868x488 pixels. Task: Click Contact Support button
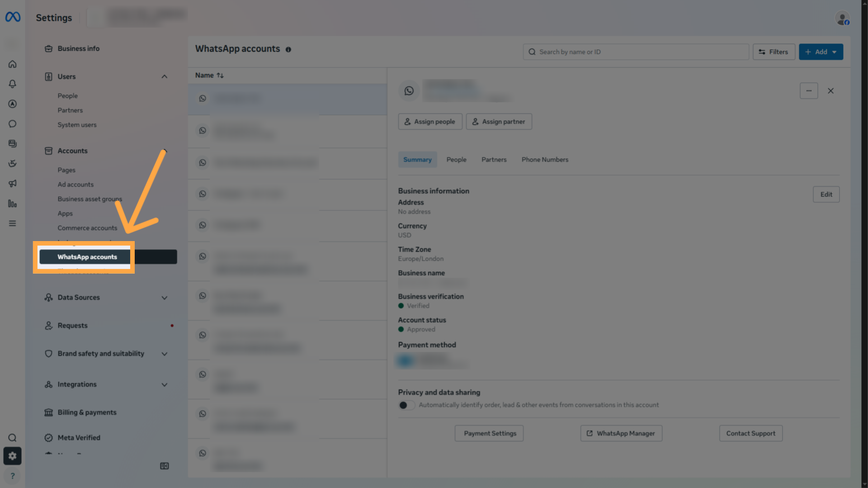750,433
